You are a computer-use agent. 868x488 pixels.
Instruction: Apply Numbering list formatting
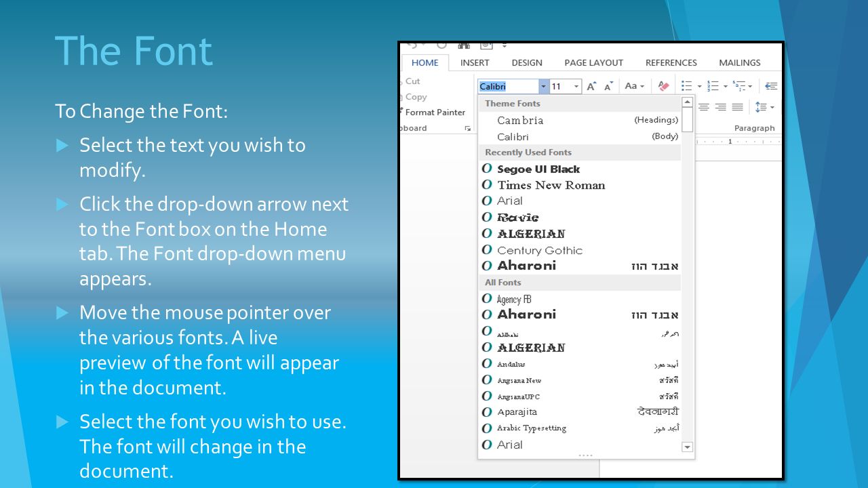(713, 86)
